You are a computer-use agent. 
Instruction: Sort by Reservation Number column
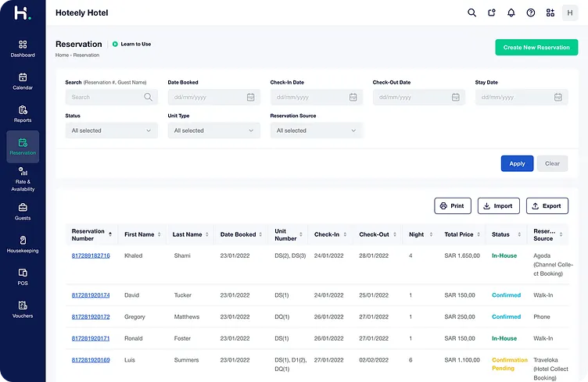[x=110, y=234]
